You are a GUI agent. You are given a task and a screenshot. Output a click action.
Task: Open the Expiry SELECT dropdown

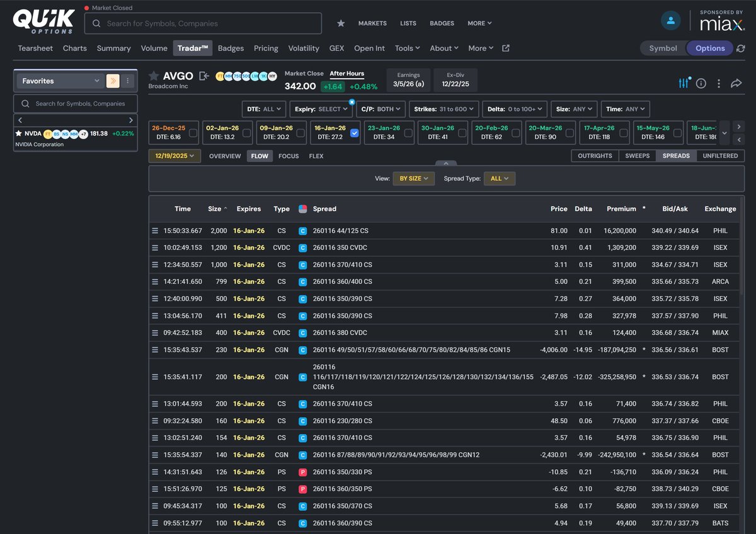pyautogui.click(x=321, y=109)
